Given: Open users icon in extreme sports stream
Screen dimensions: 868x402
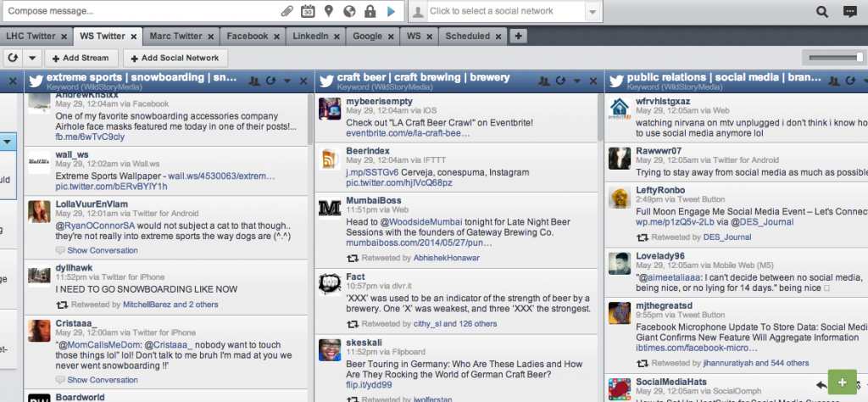Looking at the screenshot, I should [254, 81].
